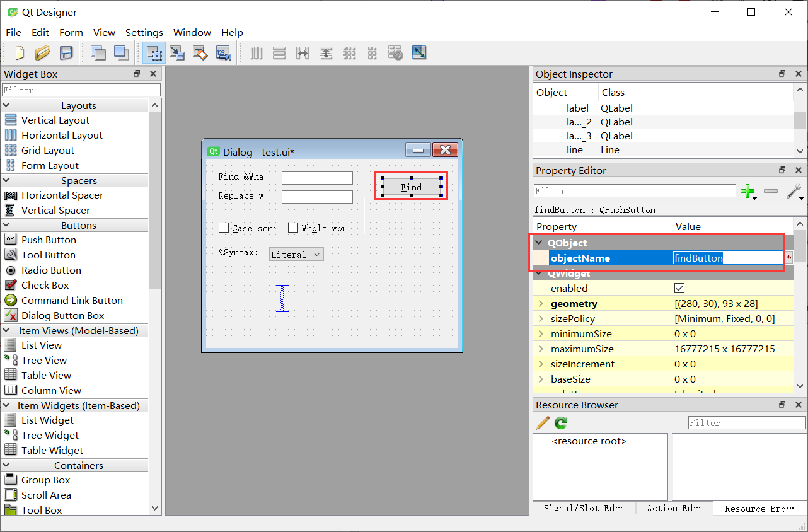Select Horizontal Spacer in Widget Box
Image resolution: width=808 pixels, height=532 pixels.
coord(62,195)
